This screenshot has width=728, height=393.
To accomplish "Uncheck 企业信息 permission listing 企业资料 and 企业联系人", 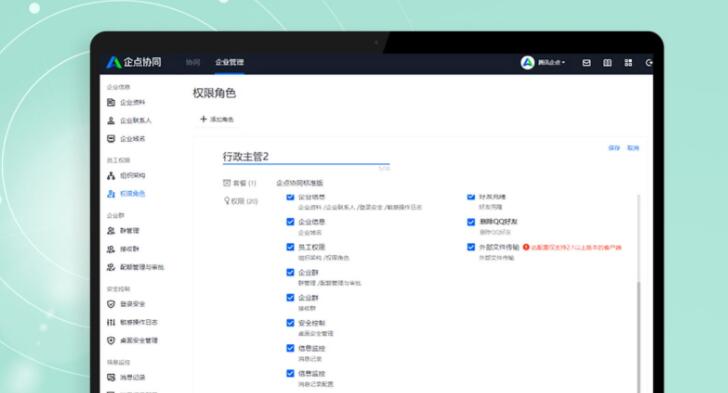I will tap(290, 197).
